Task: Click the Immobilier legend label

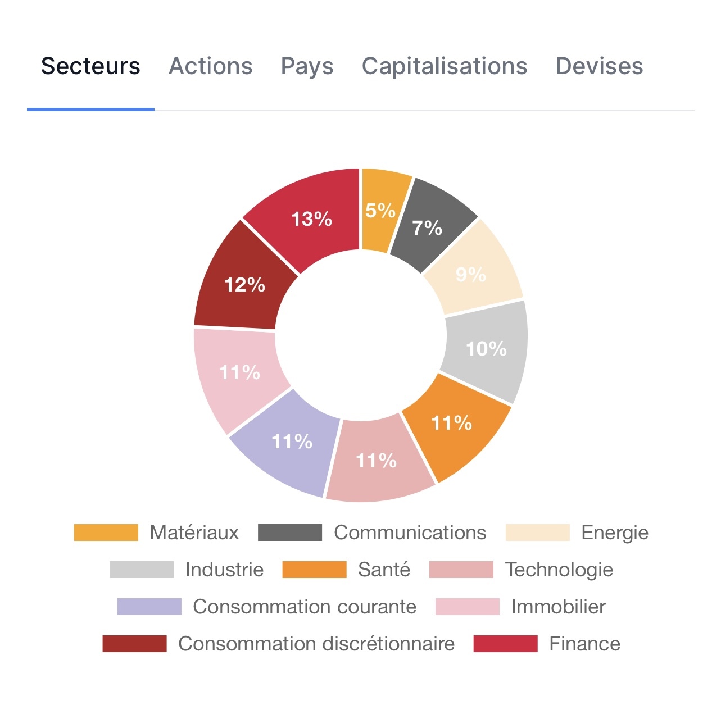Action: 558,607
